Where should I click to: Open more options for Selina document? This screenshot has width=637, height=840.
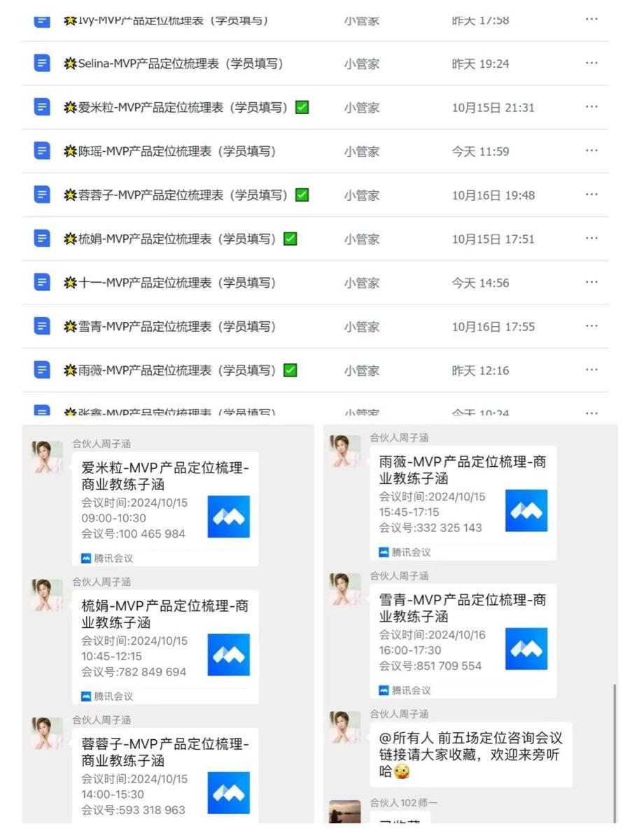(591, 63)
